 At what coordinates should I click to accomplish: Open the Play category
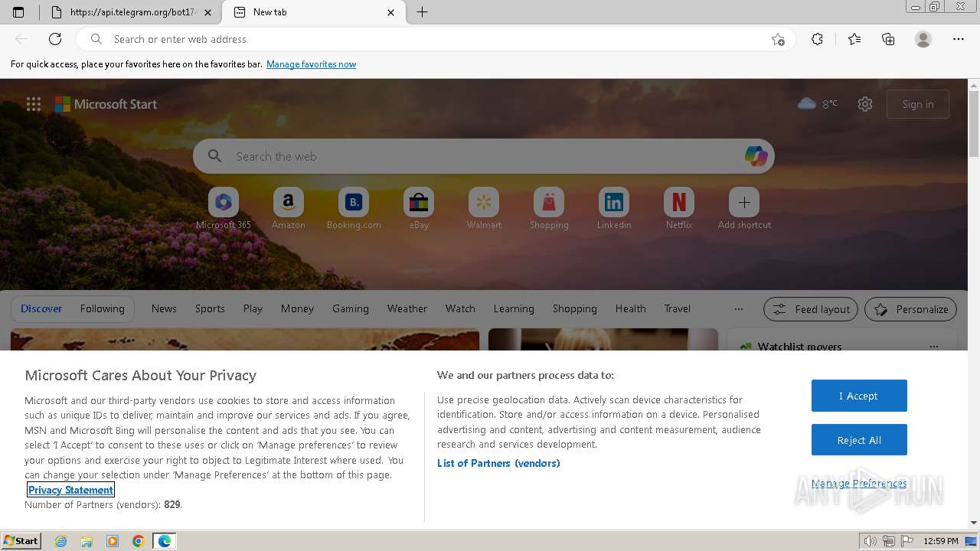click(x=253, y=308)
